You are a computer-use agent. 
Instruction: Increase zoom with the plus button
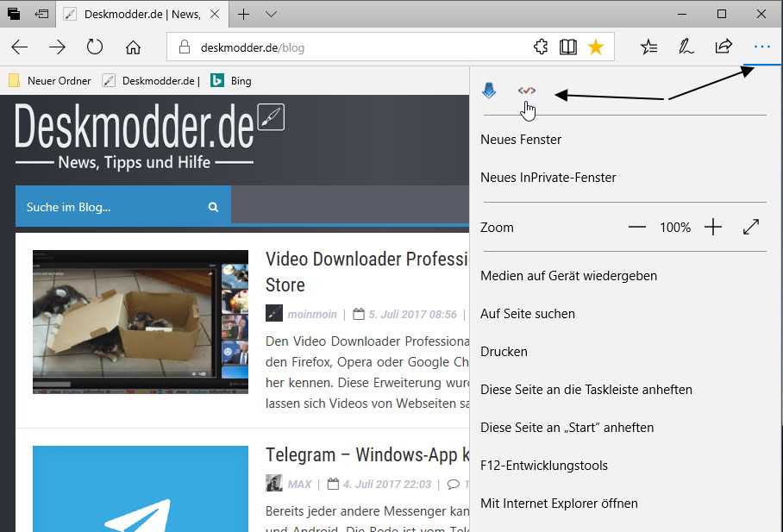[713, 228]
